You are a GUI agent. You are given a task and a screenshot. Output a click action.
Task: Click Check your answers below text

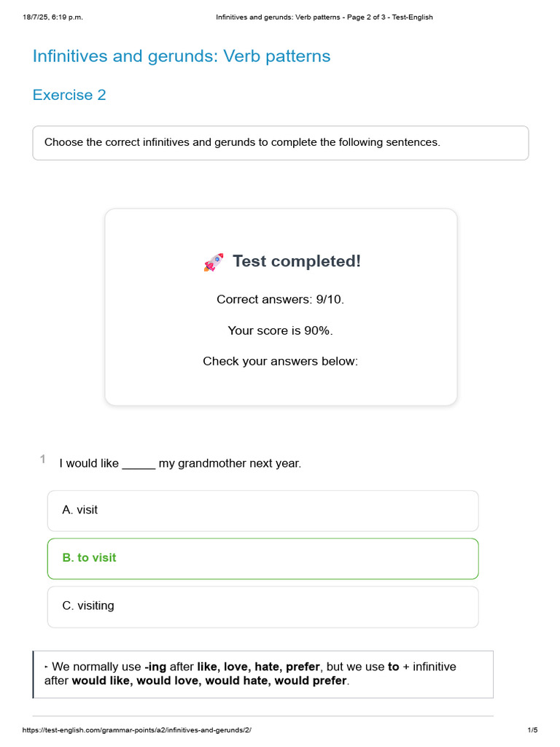point(280,362)
